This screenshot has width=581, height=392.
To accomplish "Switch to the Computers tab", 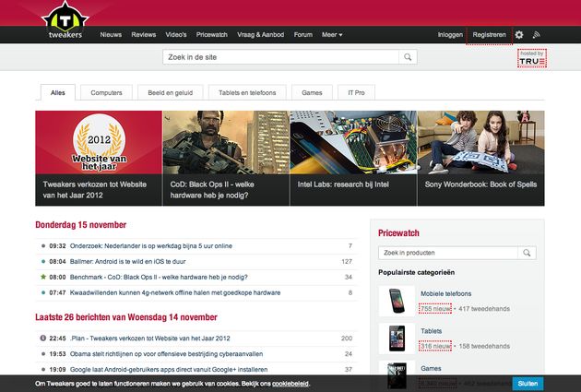I will (106, 92).
